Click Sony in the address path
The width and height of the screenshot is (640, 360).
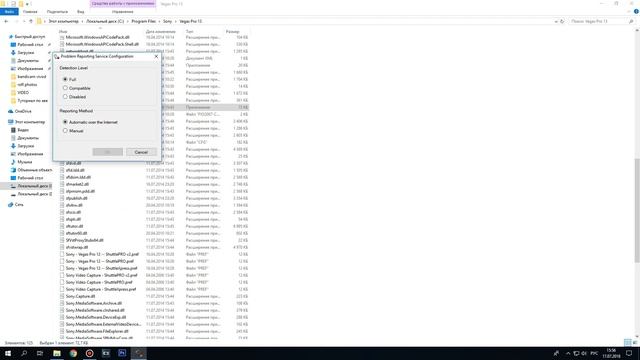[167, 21]
